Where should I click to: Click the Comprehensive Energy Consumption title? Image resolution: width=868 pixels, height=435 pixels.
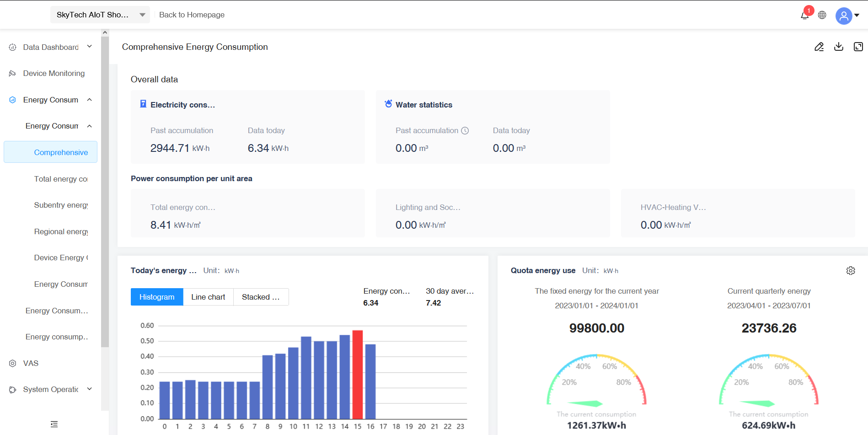pyautogui.click(x=195, y=47)
